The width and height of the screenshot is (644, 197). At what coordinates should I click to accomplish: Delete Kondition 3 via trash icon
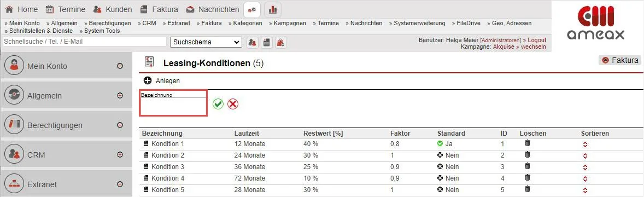coord(528,166)
